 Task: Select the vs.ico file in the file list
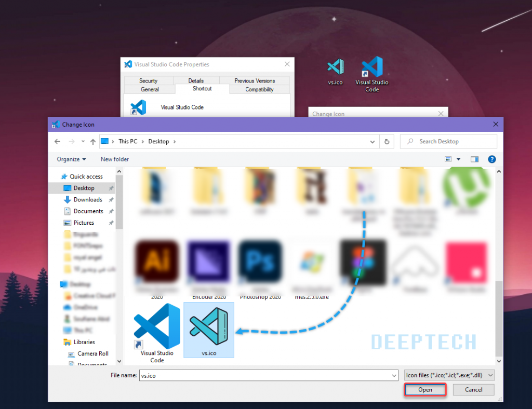point(209,330)
